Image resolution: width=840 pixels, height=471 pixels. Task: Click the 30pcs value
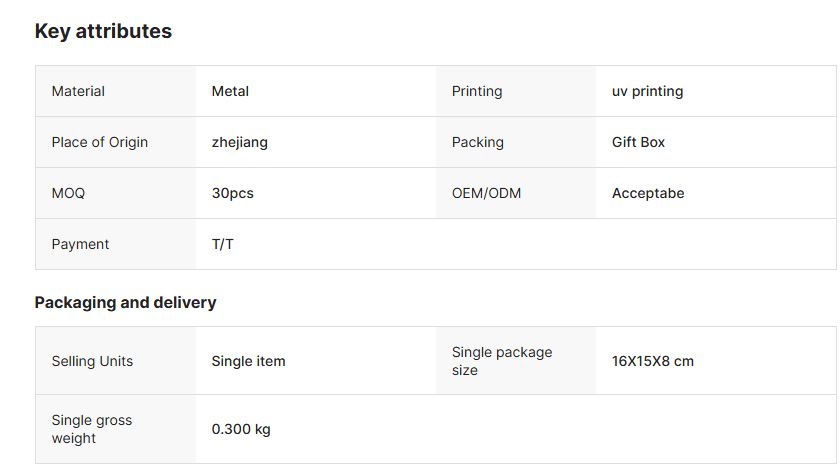pos(232,193)
